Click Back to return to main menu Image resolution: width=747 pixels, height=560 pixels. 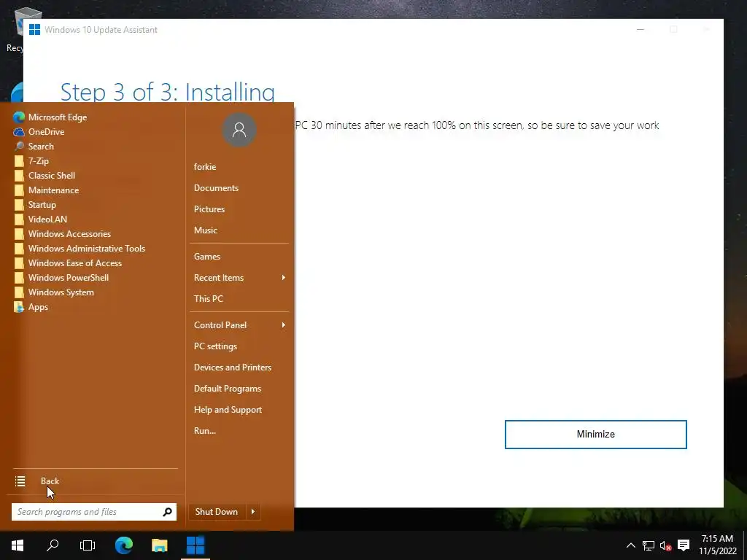[50, 481]
